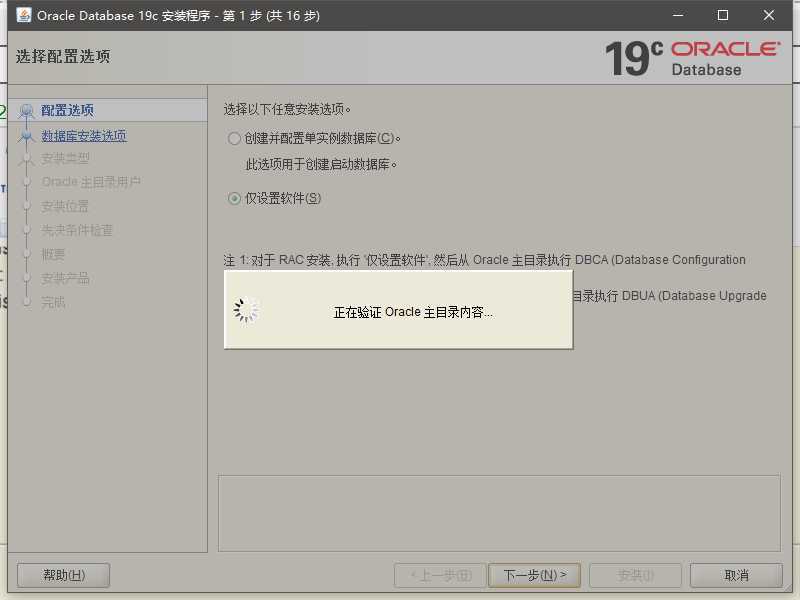The image size is (800, 600).
Task: Click the 取消 button
Action: (736, 576)
